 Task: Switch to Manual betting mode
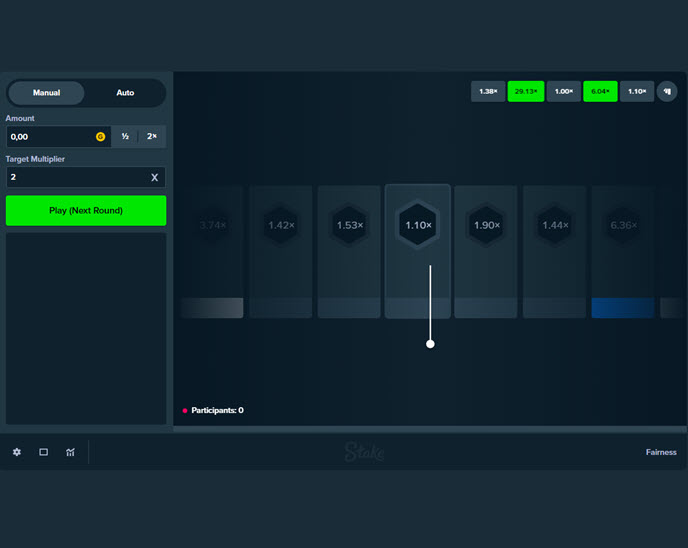click(46, 93)
